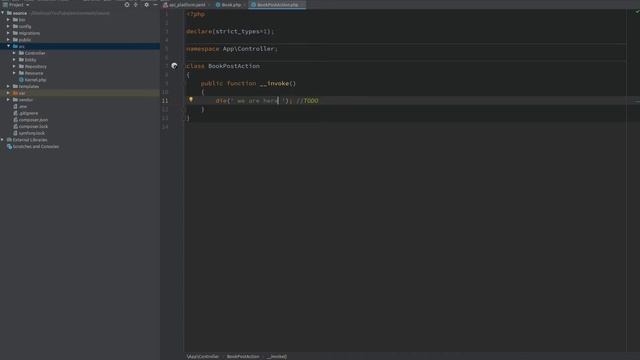Screen dimensions: 640x360
Task: Select Kernel.php in the project tree
Action: (x=35, y=80)
